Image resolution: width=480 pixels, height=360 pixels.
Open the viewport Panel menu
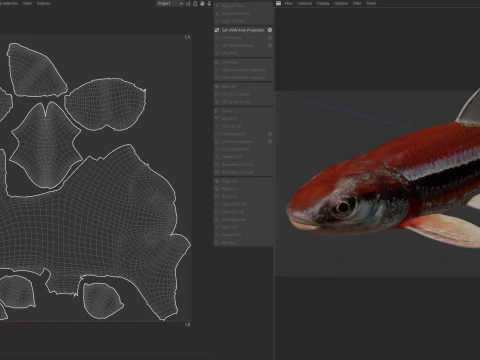coord(371,3)
